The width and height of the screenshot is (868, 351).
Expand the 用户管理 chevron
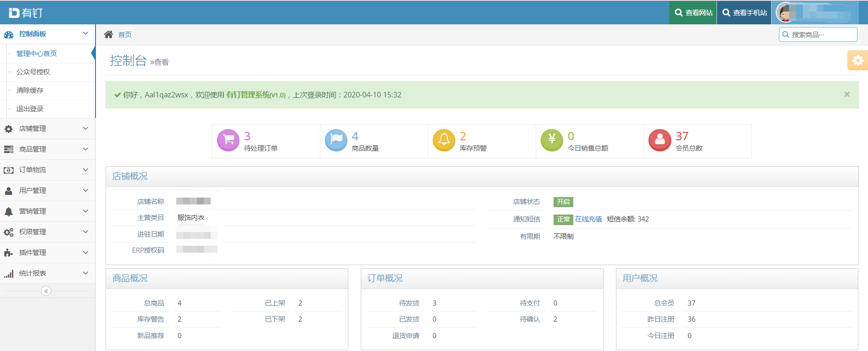pos(85,190)
